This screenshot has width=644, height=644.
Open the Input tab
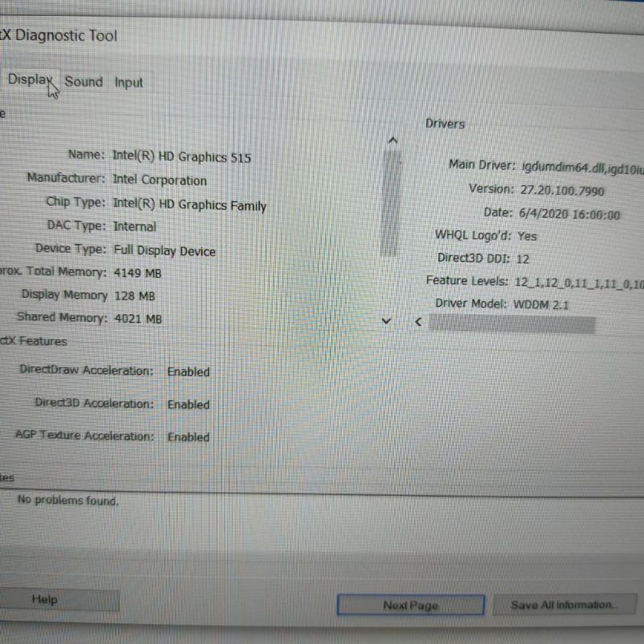(129, 83)
